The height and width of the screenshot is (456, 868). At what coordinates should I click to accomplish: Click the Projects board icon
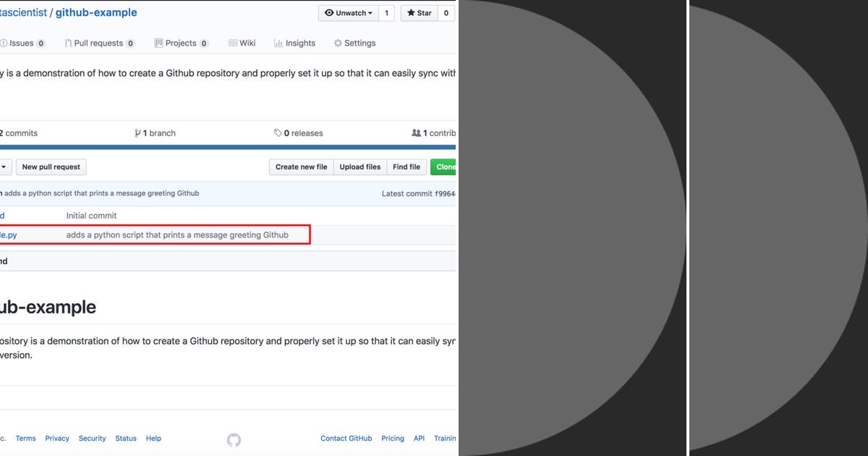158,43
